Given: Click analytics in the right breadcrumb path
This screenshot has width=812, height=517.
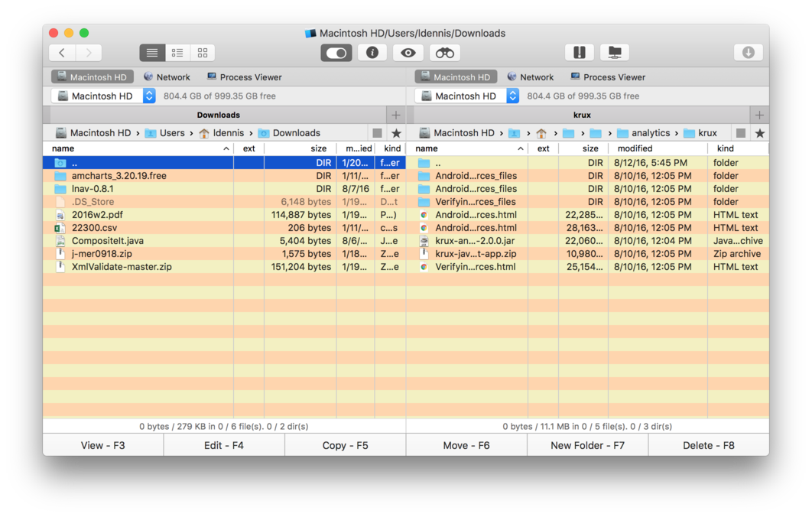Looking at the screenshot, I should pyautogui.click(x=645, y=133).
